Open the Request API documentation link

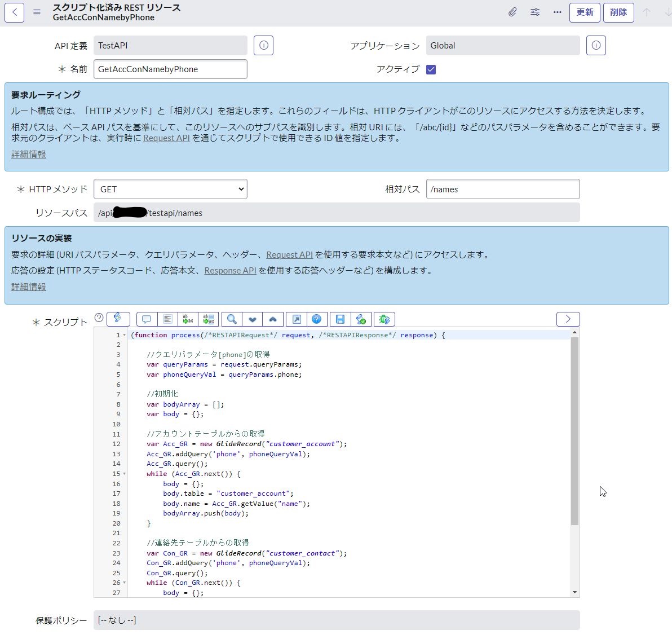tap(166, 138)
